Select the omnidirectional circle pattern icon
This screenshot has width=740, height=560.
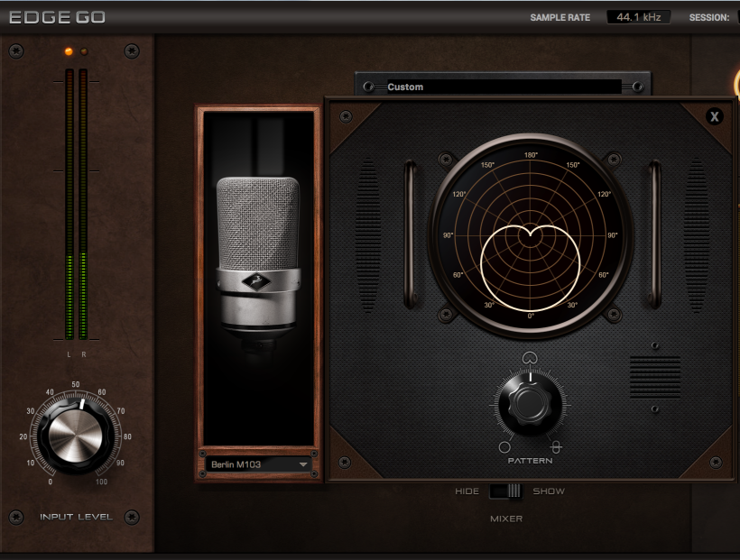[x=504, y=446]
